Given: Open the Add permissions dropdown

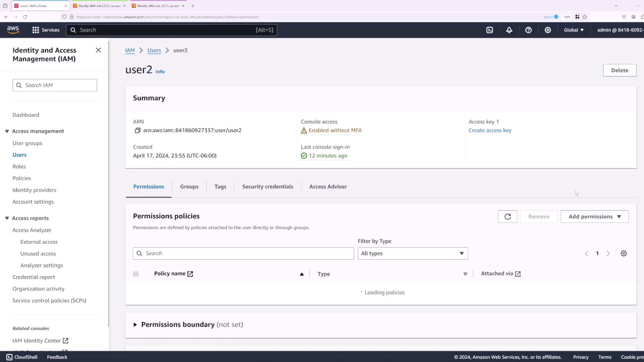Looking at the screenshot, I should [594, 217].
